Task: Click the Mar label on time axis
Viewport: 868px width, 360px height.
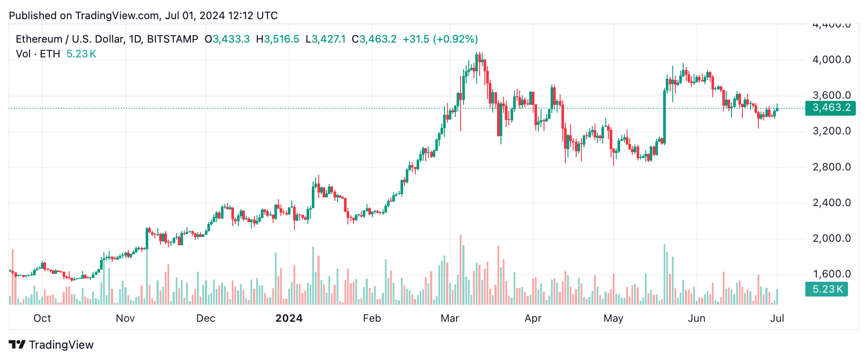Action: click(450, 318)
